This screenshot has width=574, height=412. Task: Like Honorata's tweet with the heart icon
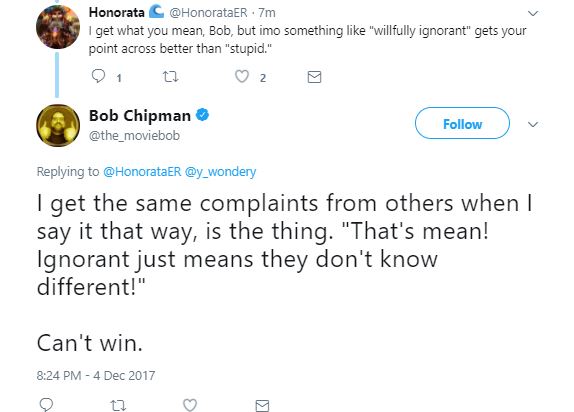coord(242,77)
